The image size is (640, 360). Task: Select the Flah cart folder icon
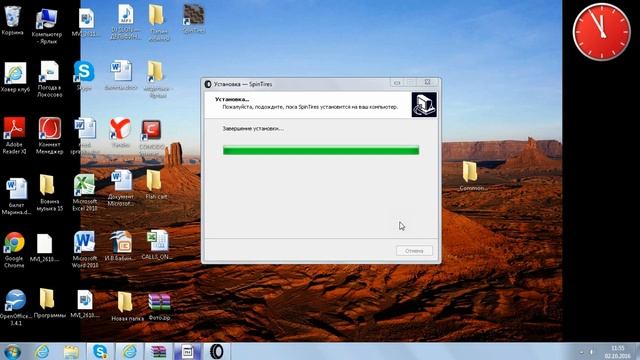(155, 184)
